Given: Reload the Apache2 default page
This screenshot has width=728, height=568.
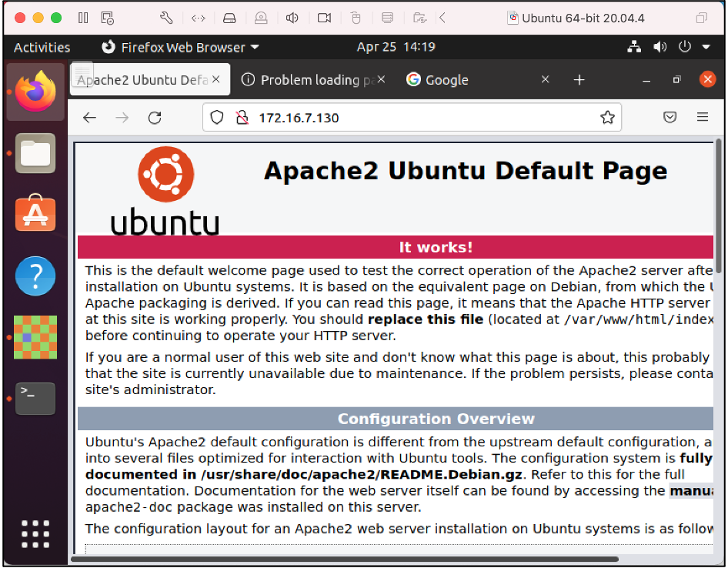Looking at the screenshot, I should 154,117.
